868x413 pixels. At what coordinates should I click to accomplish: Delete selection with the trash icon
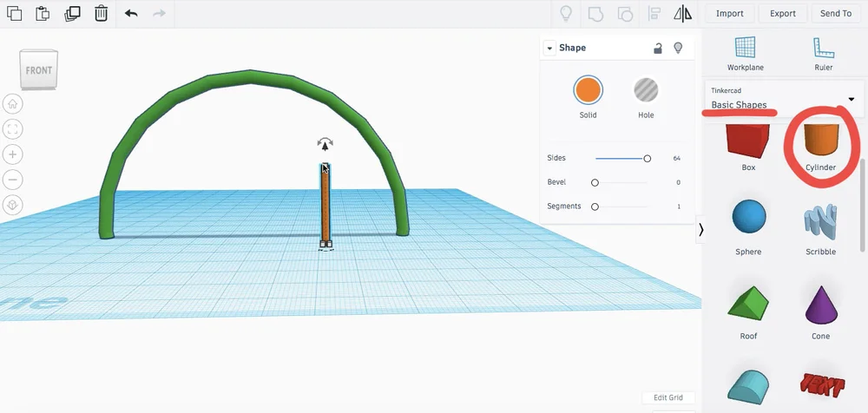101,13
